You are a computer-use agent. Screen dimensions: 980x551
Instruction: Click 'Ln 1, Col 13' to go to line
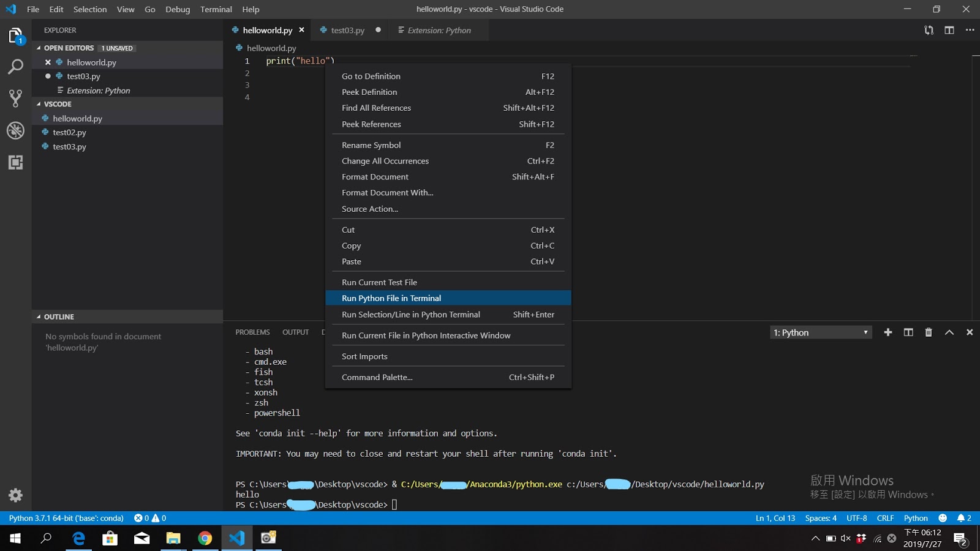pos(774,518)
